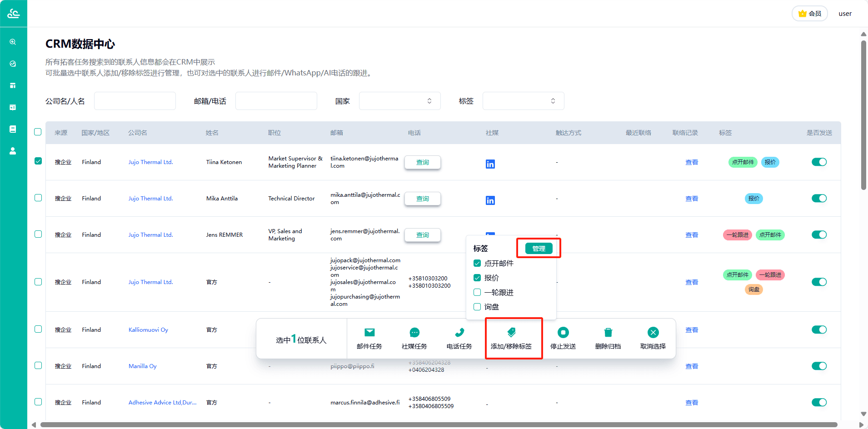The width and height of the screenshot is (868, 429).
Task: Click the 邮件任务 envelope icon
Action: tap(369, 333)
